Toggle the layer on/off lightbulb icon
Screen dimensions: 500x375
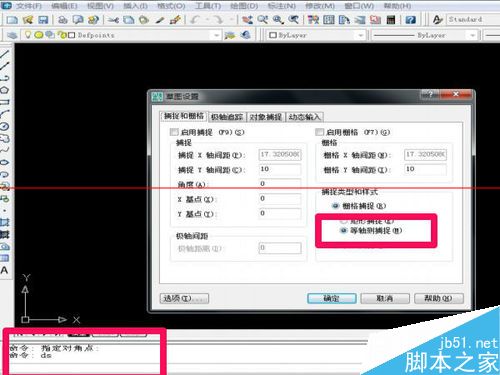click(x=28, y=35)
